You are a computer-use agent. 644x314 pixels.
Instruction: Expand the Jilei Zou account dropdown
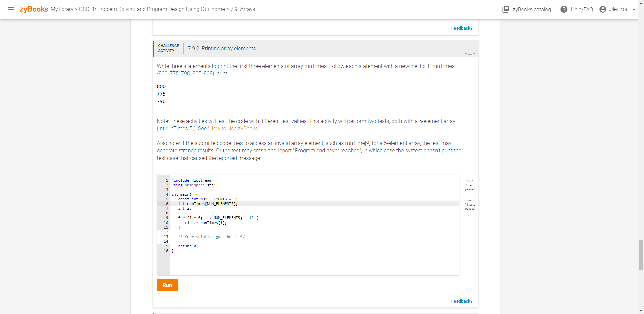633,9
